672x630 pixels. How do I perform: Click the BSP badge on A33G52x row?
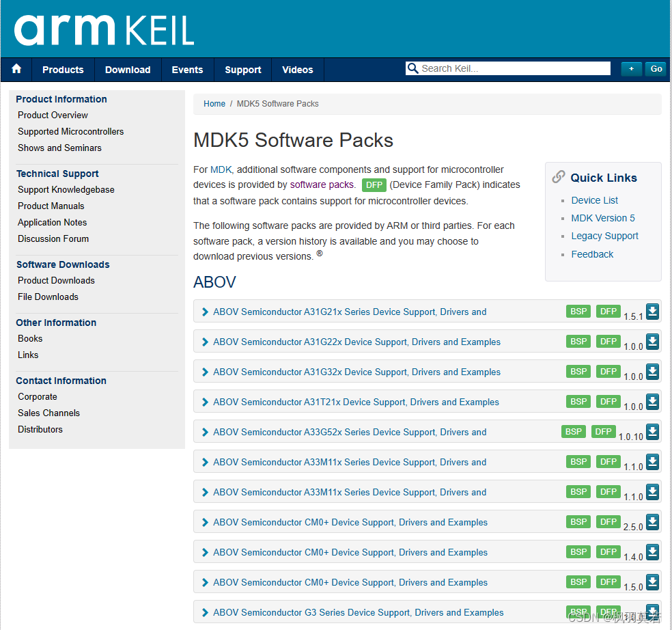574,431
